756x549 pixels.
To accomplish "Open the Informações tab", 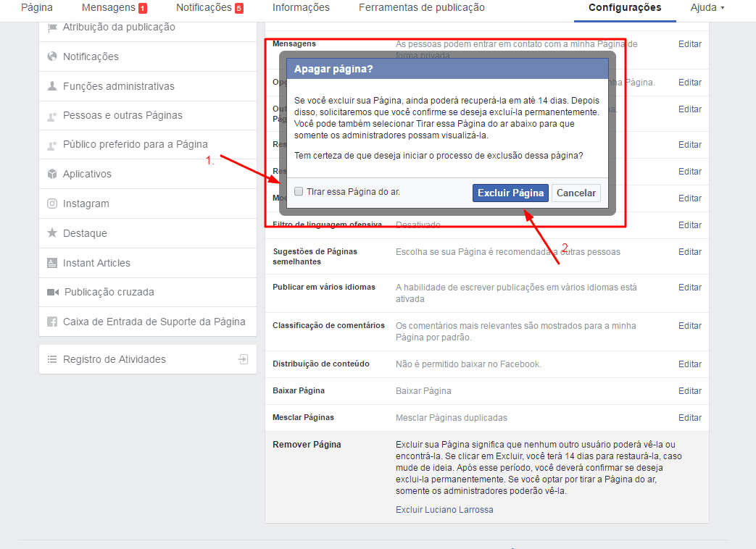I will [301, 8].
